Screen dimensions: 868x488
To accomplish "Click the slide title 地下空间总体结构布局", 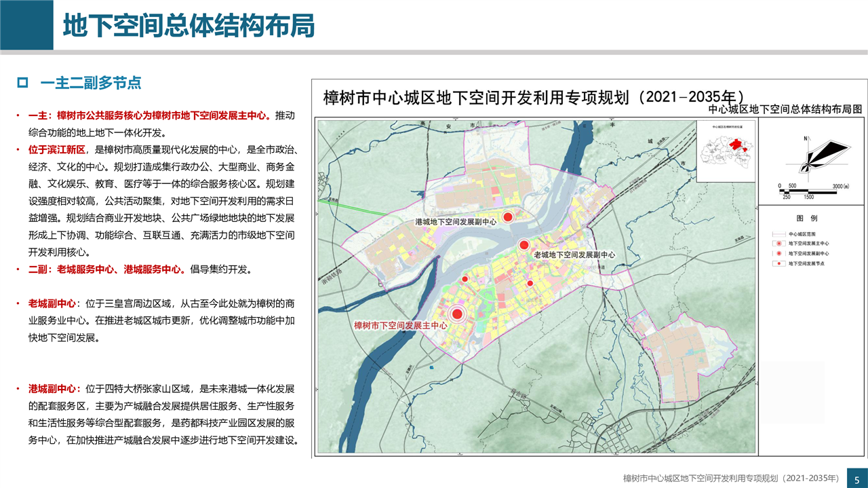I will click(189, 26).
